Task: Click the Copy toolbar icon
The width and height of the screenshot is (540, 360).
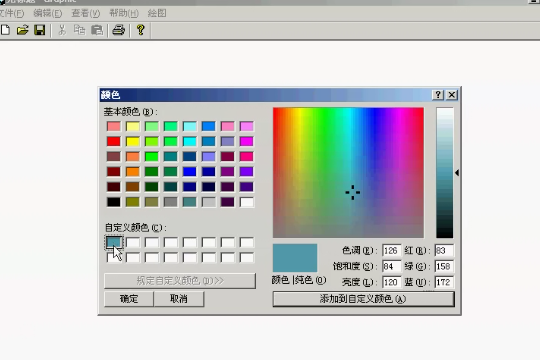Action: coord(80,30)
